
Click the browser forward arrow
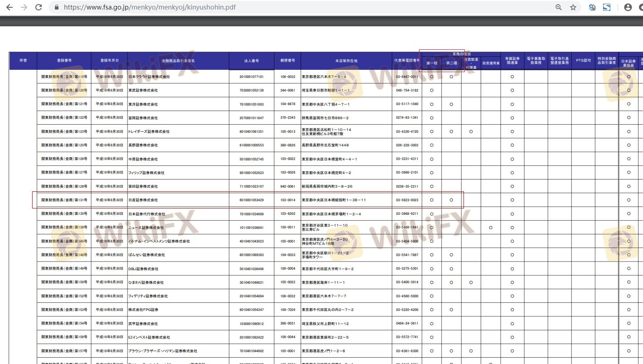pos(24,7)
